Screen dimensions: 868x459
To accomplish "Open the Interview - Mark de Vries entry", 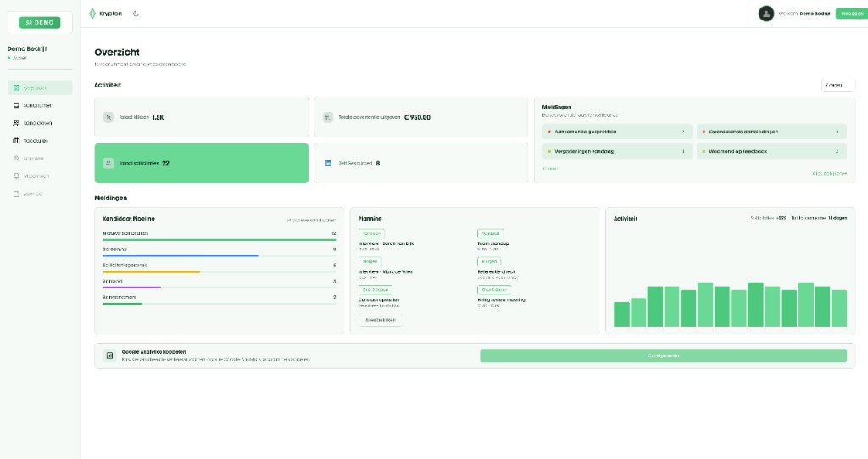I will coord(386,271).
